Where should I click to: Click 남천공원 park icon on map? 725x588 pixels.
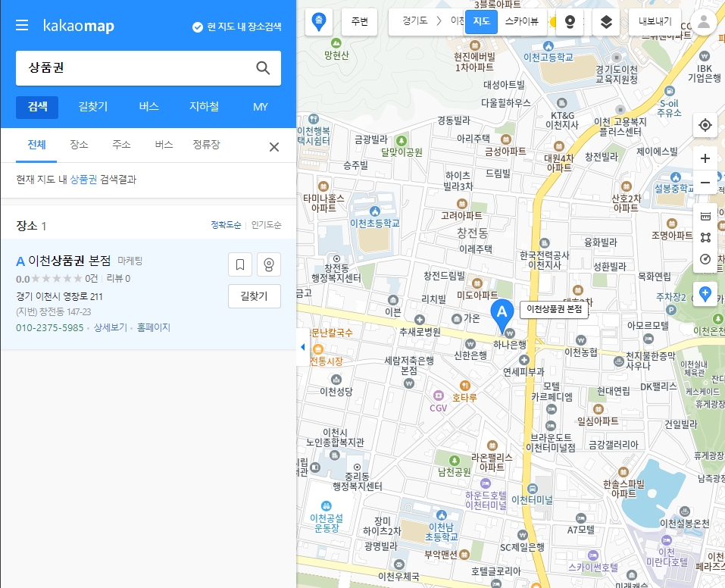pos(454,460)
